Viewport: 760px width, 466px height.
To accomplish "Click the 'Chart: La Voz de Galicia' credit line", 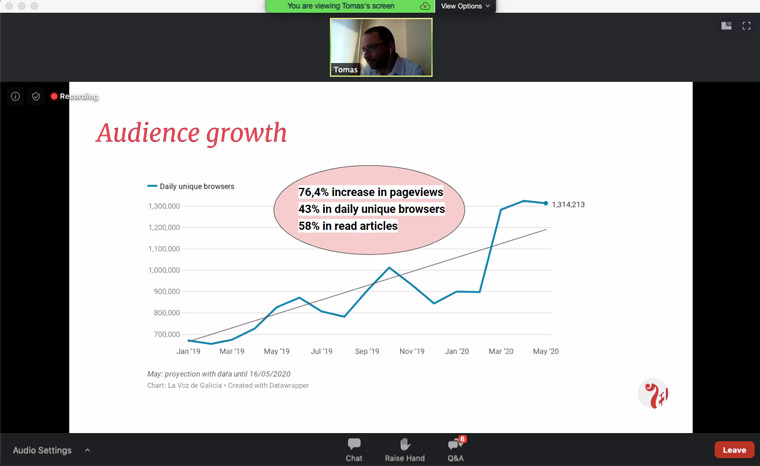I will click(228, 386).
